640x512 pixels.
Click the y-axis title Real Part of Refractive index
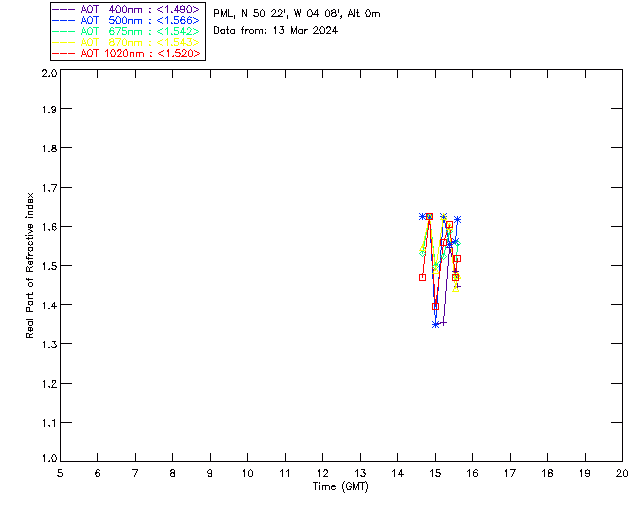(29, 265)
